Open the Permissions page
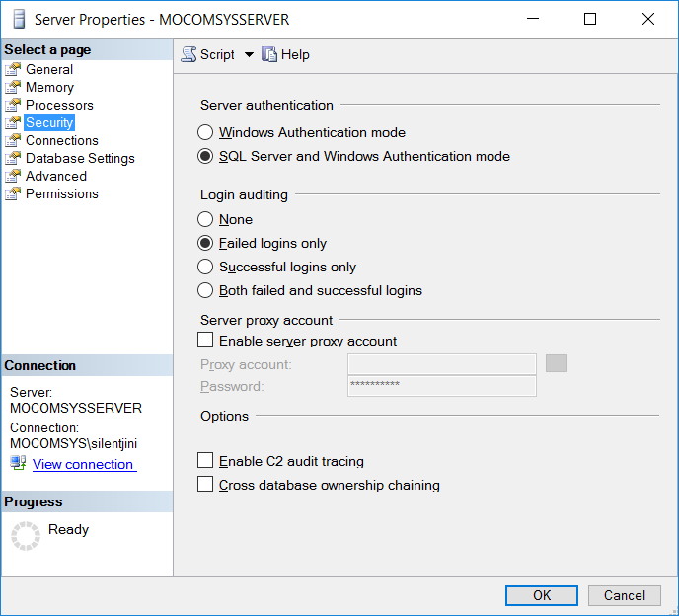The height and width of the screenshot is (616, 679). (x=62, y=193)
